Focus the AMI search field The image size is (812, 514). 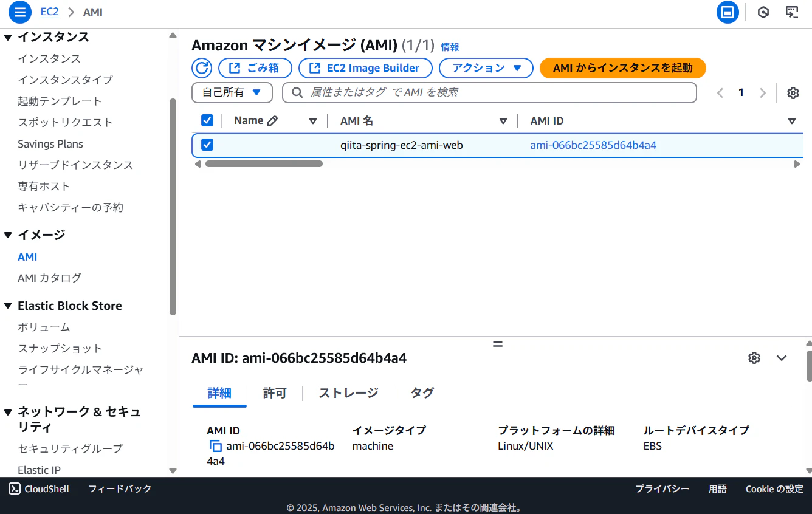pyautogui.click(x=489, y=92)
